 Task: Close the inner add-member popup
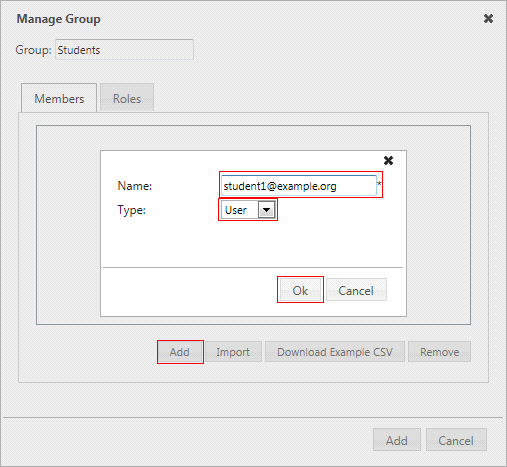(388, 161)
